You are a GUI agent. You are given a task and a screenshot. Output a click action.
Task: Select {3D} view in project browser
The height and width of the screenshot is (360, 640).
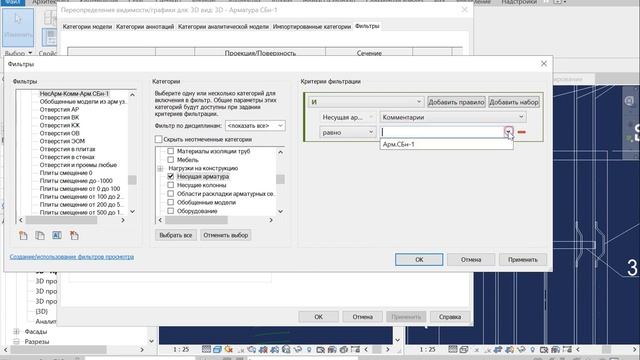coord(42,311)
